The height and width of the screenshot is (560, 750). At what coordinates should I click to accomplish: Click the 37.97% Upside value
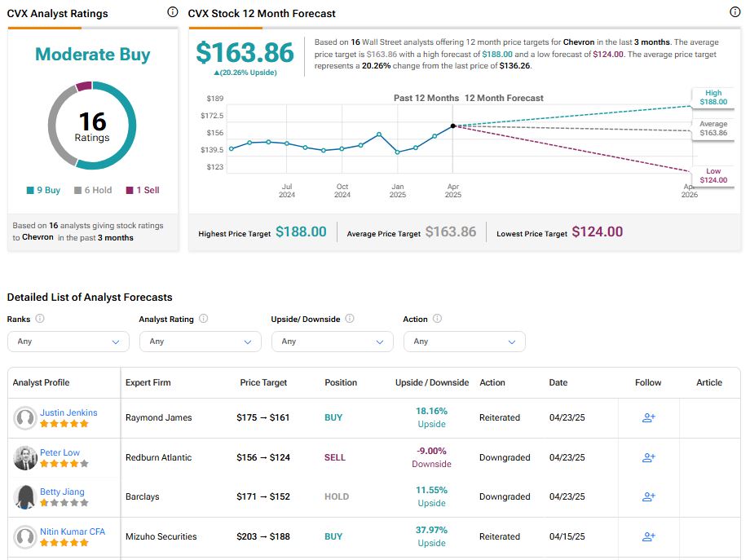coord(431,536)
